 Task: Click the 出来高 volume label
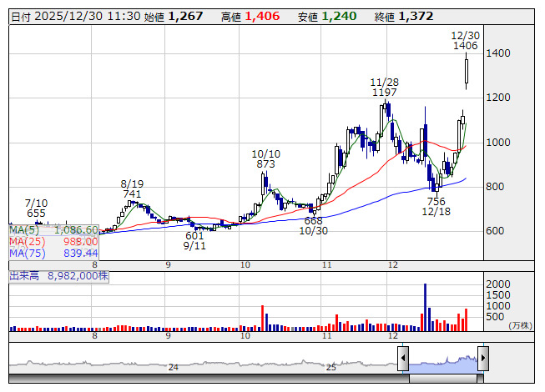point(24,274)
